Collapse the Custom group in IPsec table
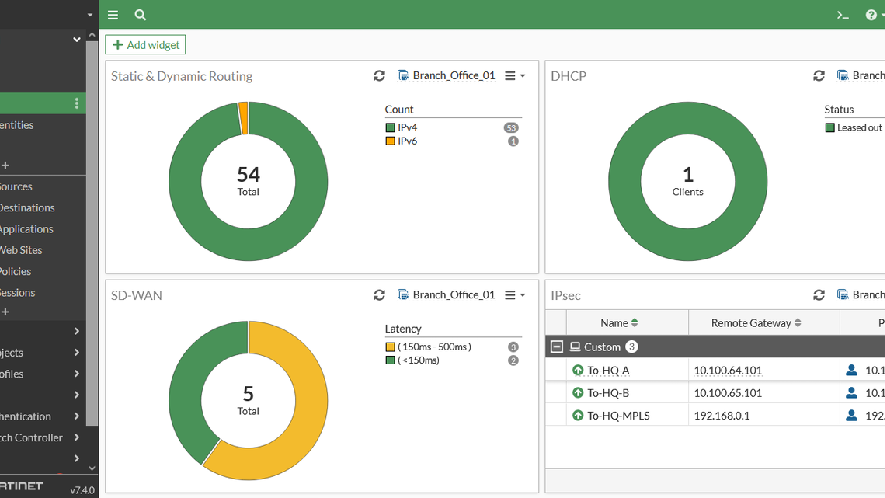Screen dimensions: 885x498 pyautogui.click(x=557, y=347)
